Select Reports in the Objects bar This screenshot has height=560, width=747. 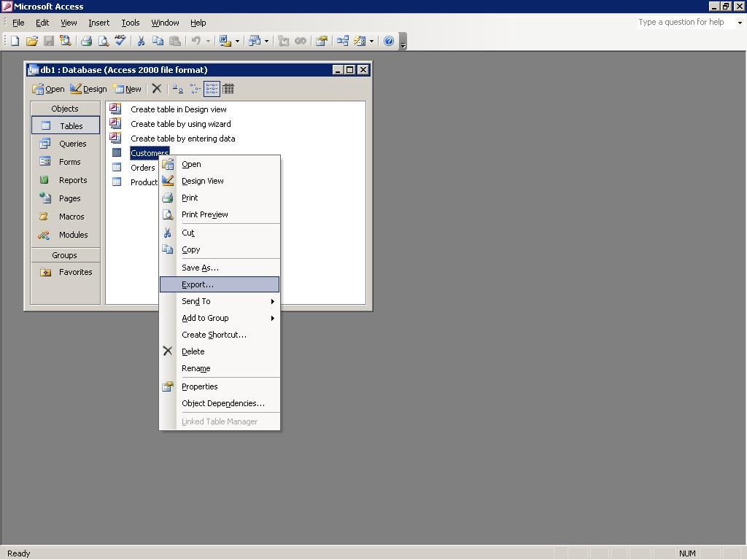click(66, 180)
